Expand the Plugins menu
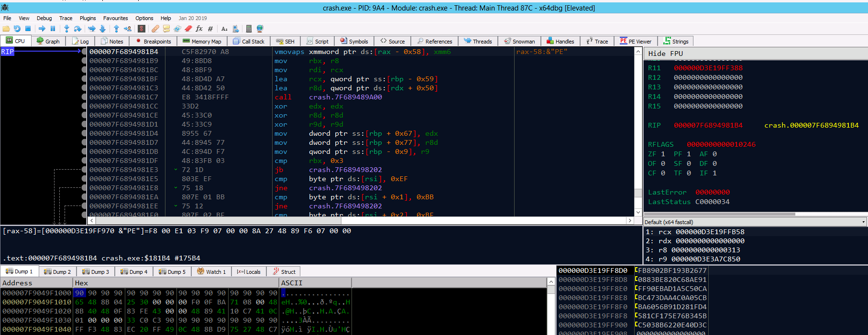Screen dimensions: 868x335 (88, 18)
